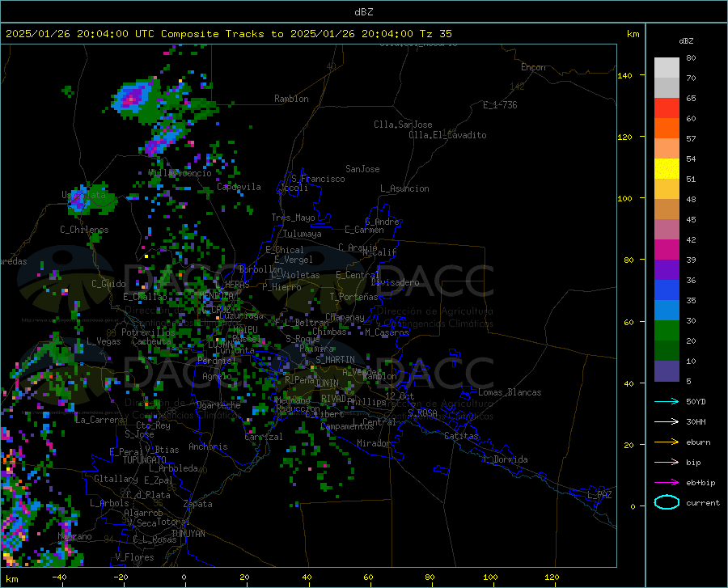This screenshot has height=588, width=728.
Task: Click the Catitas location label
Action: [x=461, y=436]
